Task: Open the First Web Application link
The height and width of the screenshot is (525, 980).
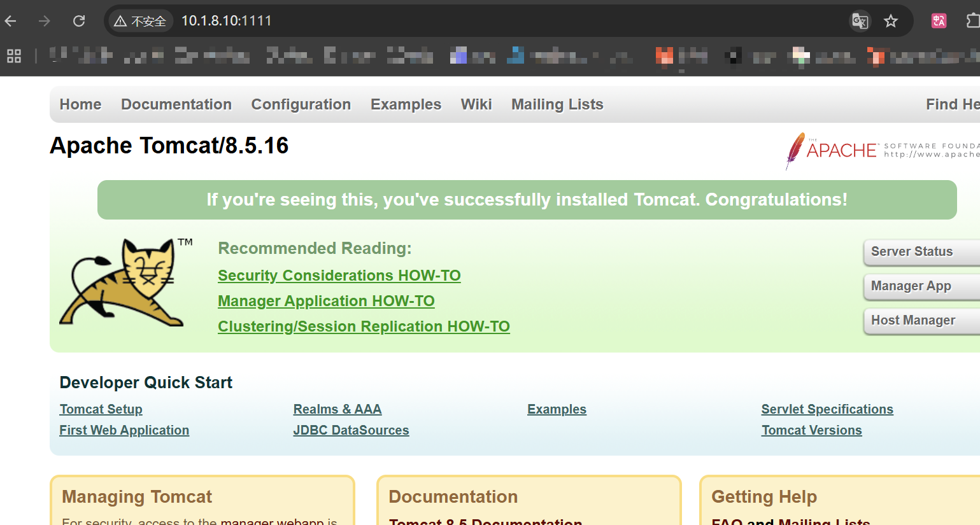Action: coord(124,430)
